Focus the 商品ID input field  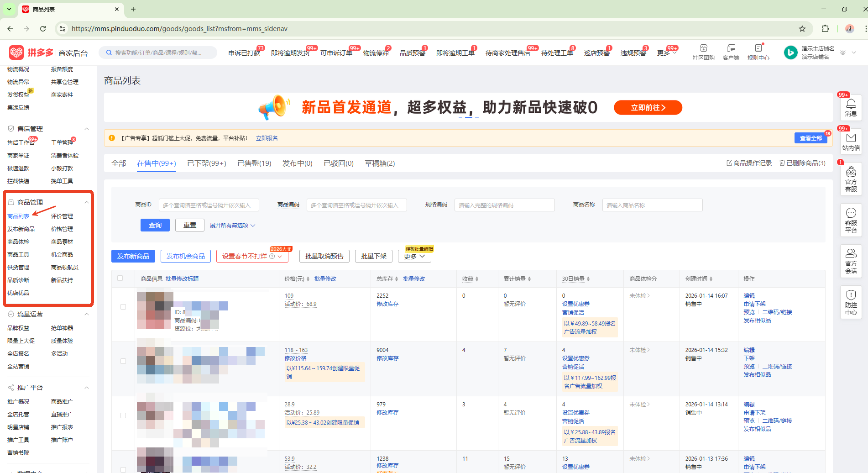point(209,205)
